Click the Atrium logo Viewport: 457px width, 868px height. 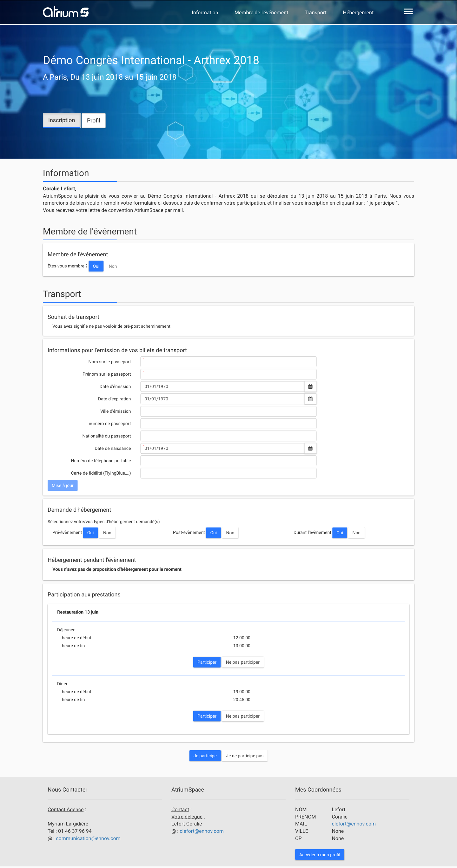[x=66, y=12]
